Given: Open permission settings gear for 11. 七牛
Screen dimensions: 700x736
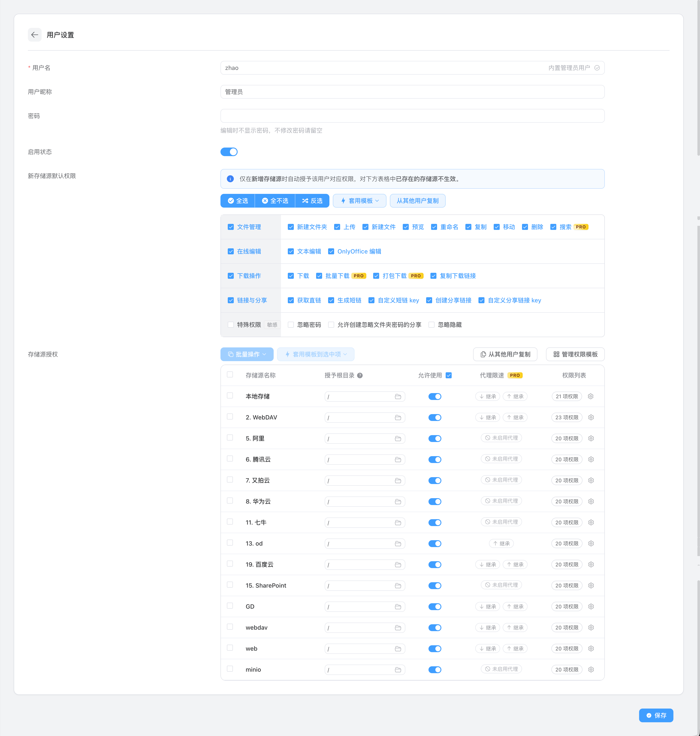Looking at the screenshot, I should 591,522.
